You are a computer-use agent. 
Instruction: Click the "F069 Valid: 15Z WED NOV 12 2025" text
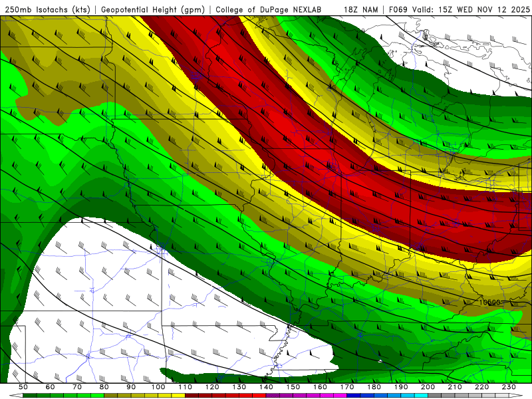(459, 10)
